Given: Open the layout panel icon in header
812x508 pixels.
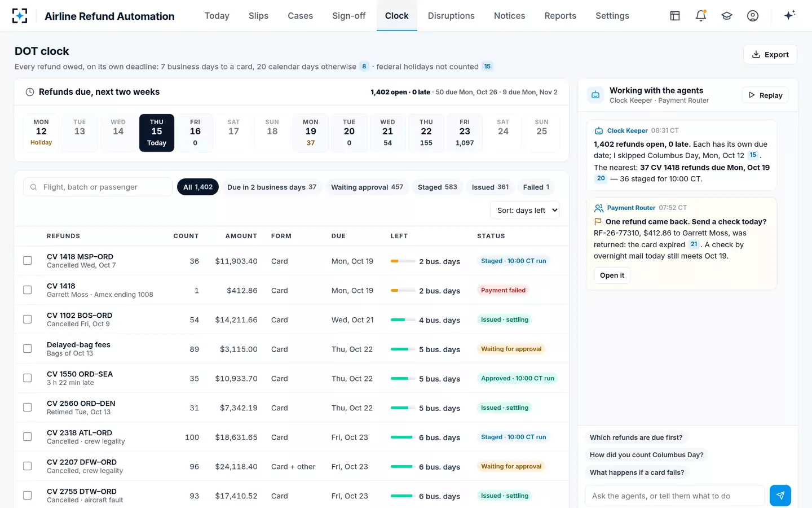Looking at the screenshot, I should [675, 16].
